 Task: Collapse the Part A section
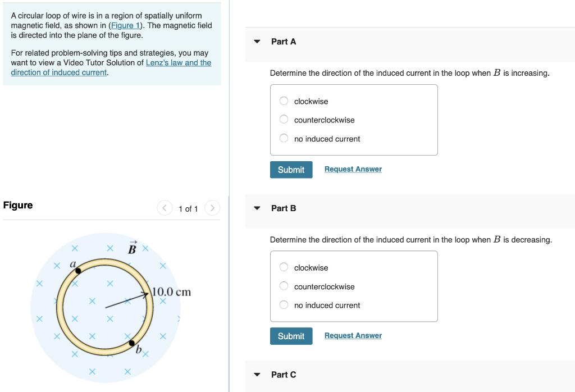257,41
